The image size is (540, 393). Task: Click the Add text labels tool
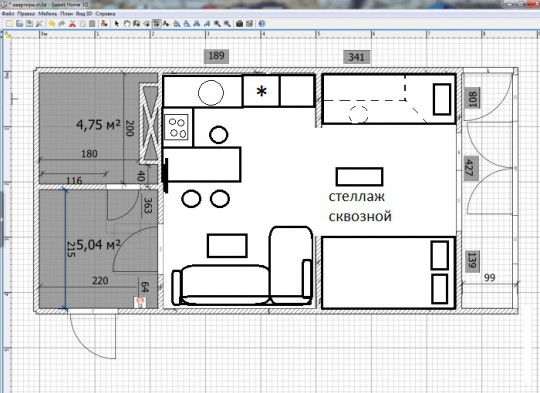(x=166, y=23)
